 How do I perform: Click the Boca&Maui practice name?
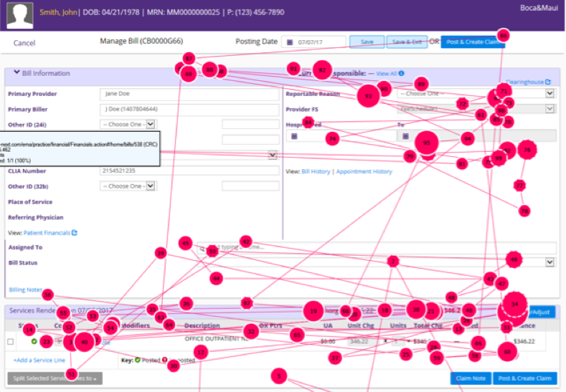click(x=539, y=8)
